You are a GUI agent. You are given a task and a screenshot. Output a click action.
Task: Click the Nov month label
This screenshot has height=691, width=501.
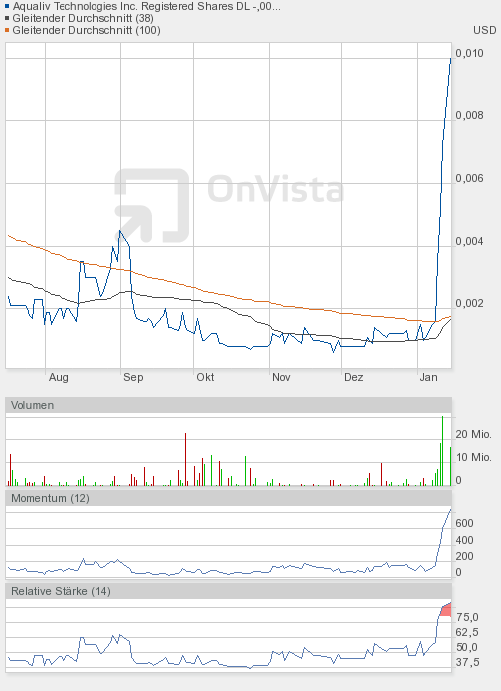(281, 377)
